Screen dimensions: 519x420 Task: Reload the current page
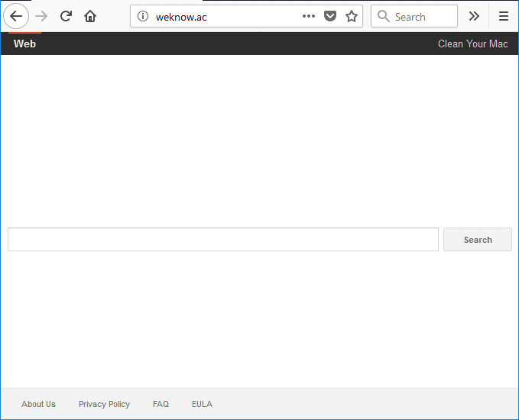[x=66, y=16]
